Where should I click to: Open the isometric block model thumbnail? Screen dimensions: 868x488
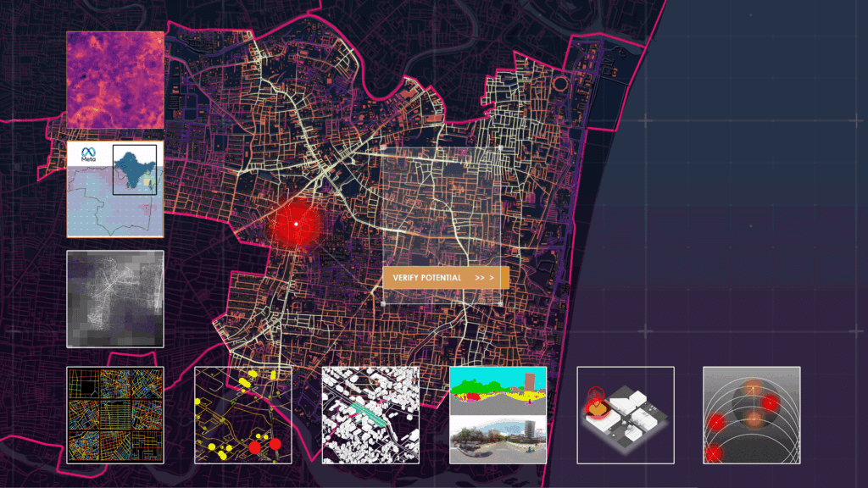coord(626,415)
